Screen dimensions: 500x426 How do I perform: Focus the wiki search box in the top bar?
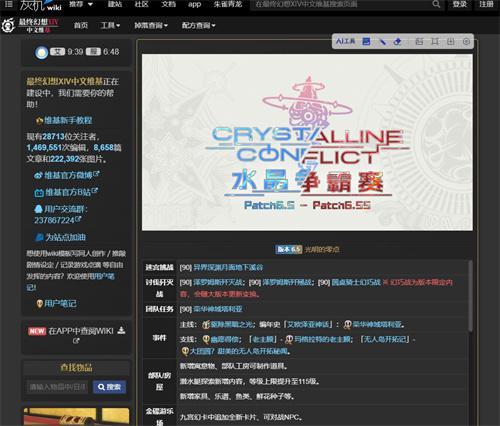[x=340, y=4]
